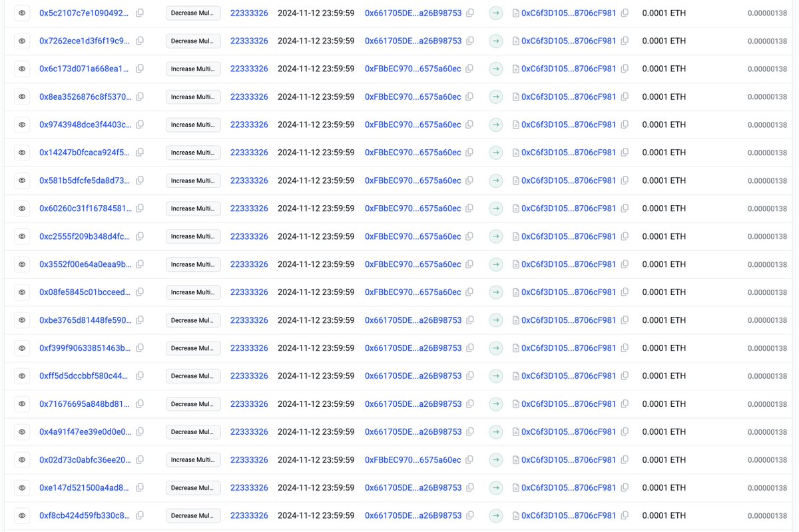The width and height of the screenshot is (799, 532).
Task: Copy From address in row 0x8ea3526876c8f5370
Action: coord(470,97)
